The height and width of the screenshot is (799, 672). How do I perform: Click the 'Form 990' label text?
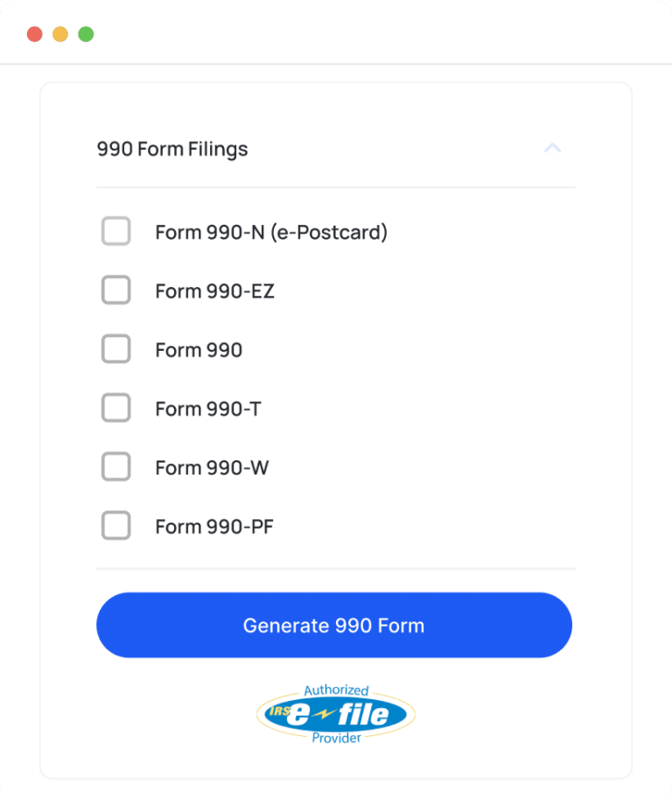[x=199, y=350]
